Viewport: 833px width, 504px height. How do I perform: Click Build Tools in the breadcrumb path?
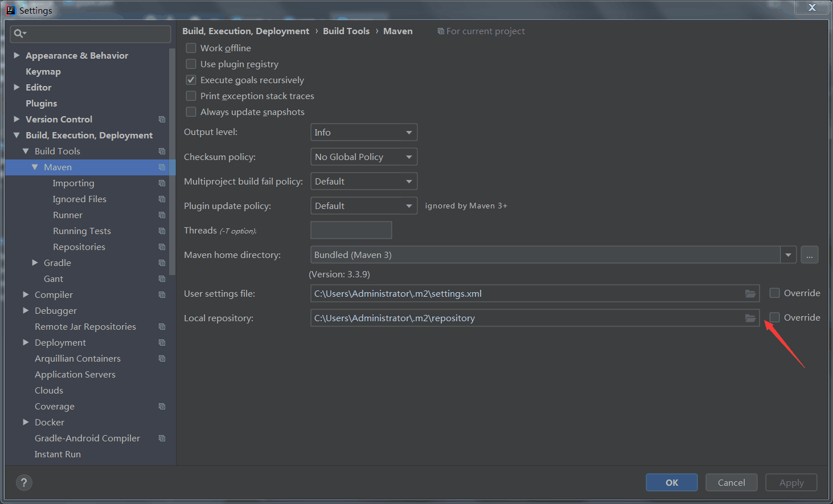pyautogui.click(x=346, y=31)
